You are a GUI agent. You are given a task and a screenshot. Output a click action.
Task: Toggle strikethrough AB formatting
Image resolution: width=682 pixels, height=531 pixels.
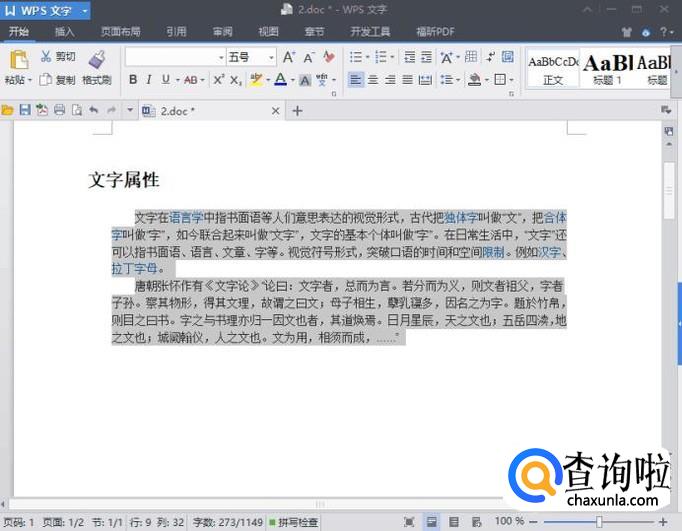coord(191,80)
